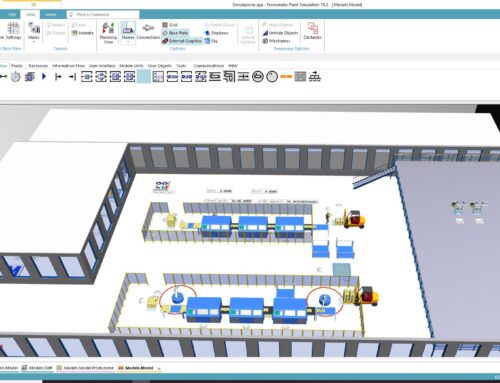Choose the Turntable toolbox icon
Image resolution: width=500 pixels, height=383 pixels.
click(x=258, y=77)
